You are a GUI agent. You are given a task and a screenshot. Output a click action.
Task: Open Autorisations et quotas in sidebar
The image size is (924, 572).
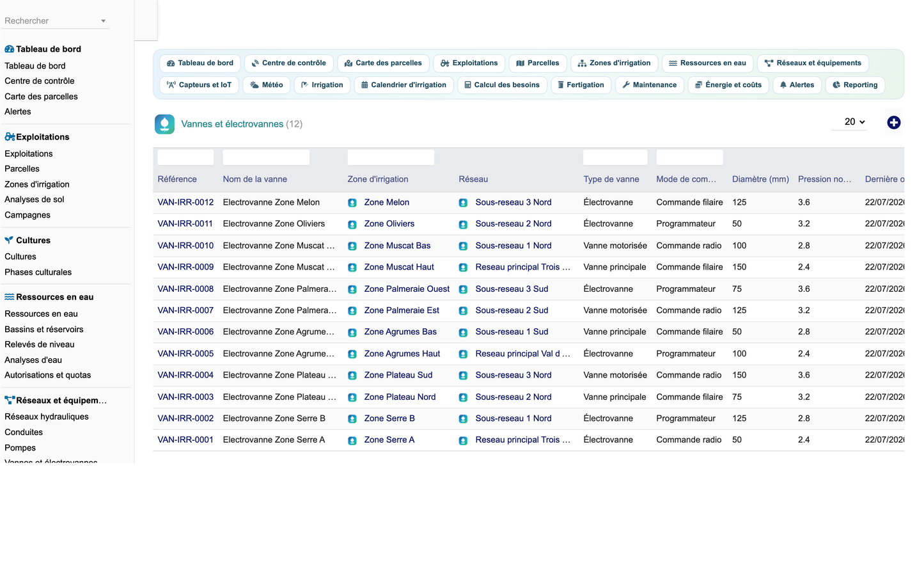coord(47,375)
